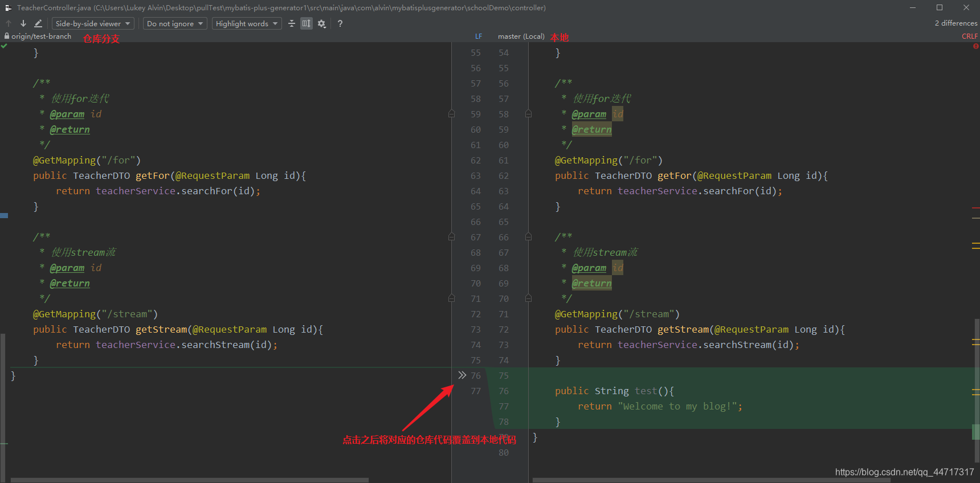Screen dimensions: 980x483
Task: Click the master (Local) label
Action: tap(521, 36)
